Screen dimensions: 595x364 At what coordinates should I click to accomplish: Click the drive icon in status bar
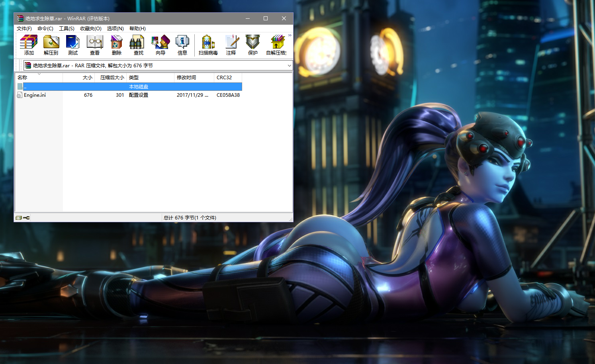click(x=19, y=218)
